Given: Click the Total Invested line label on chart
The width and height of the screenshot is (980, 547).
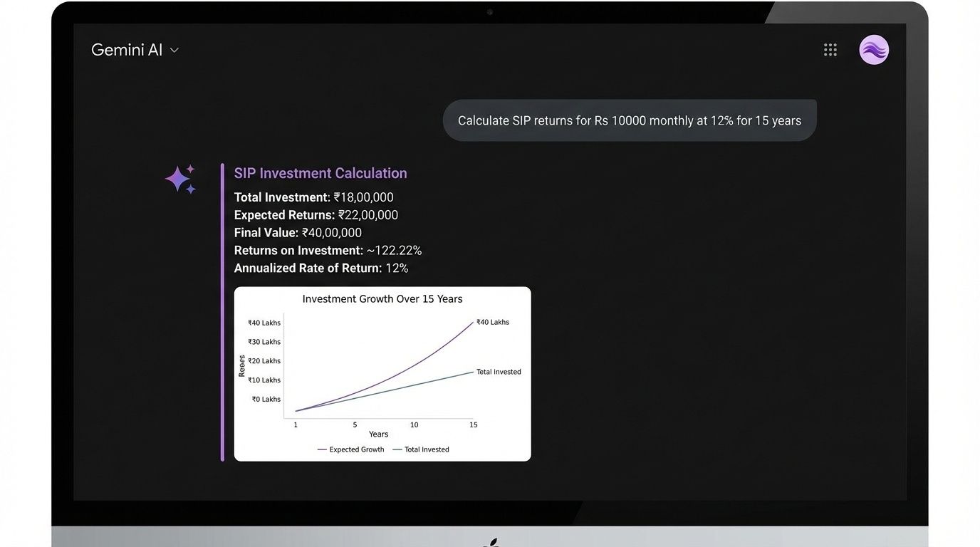Looking at the screenshot, I should (x=499, y=371).
